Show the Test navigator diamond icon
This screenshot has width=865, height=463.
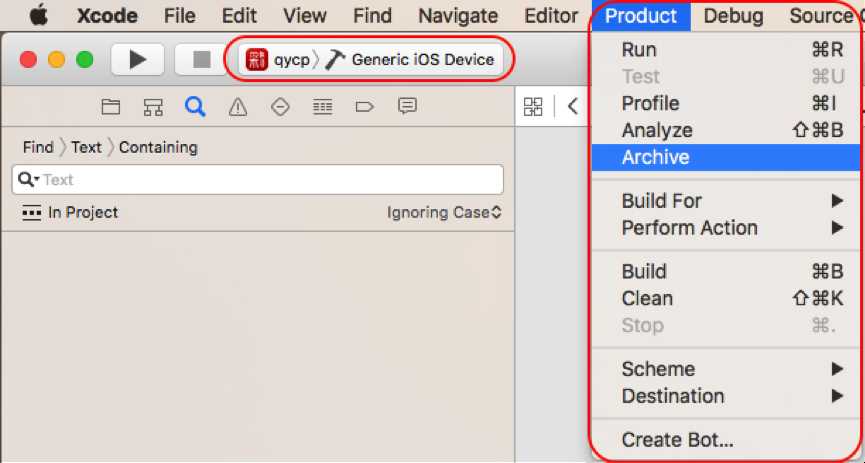(280, 107)
